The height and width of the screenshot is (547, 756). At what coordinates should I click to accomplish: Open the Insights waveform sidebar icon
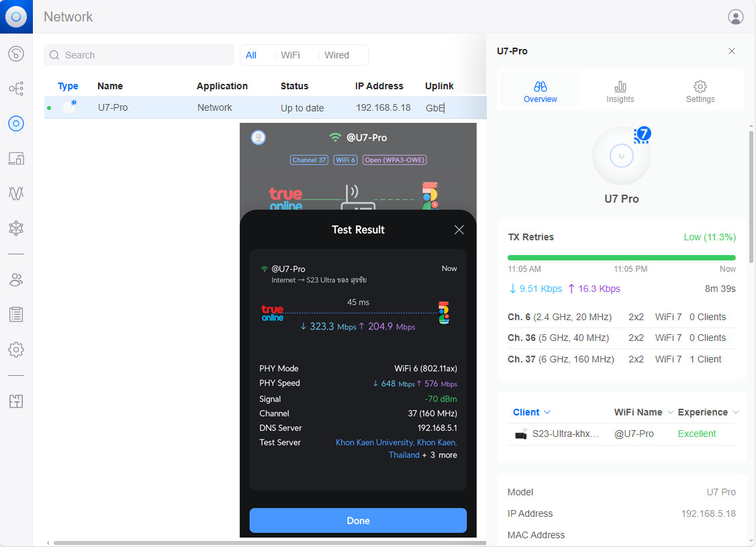click(16, 193)
